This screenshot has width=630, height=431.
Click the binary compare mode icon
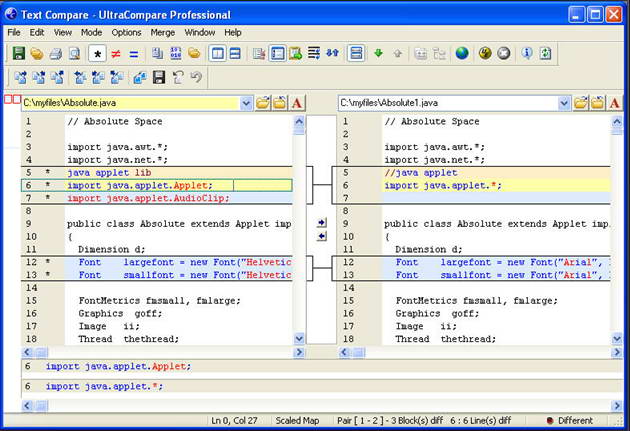[176, 53]
